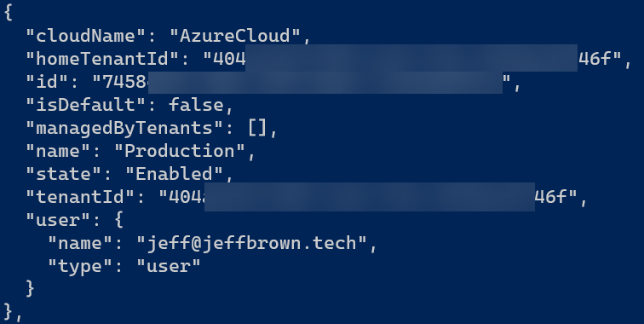Click the "AzureCloud" value
The height and width of the screenshot is (324, 644).
[235, 36]
